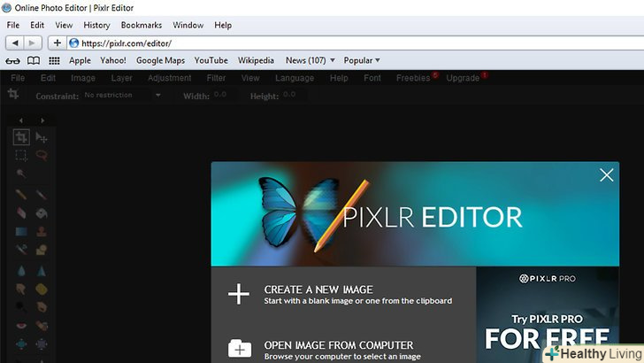Select the Dodge tool
Viewport: 644px width, 363px height.
[x=21, y=306]
